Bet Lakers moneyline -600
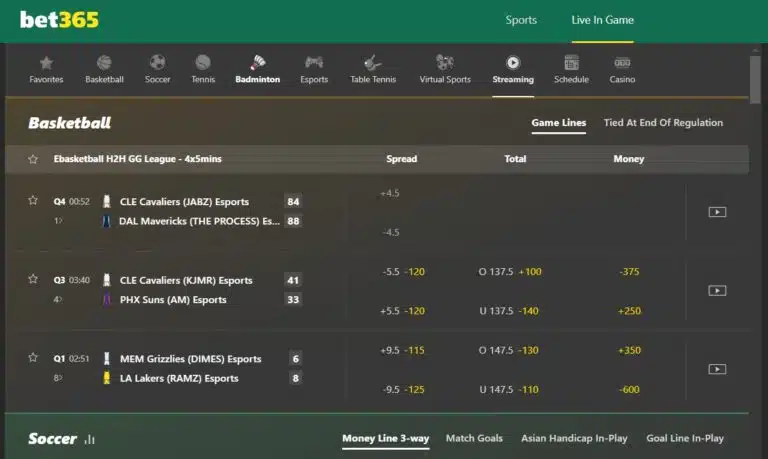The height and width of the screenshot is (459, 768). [x=629, y=389]
